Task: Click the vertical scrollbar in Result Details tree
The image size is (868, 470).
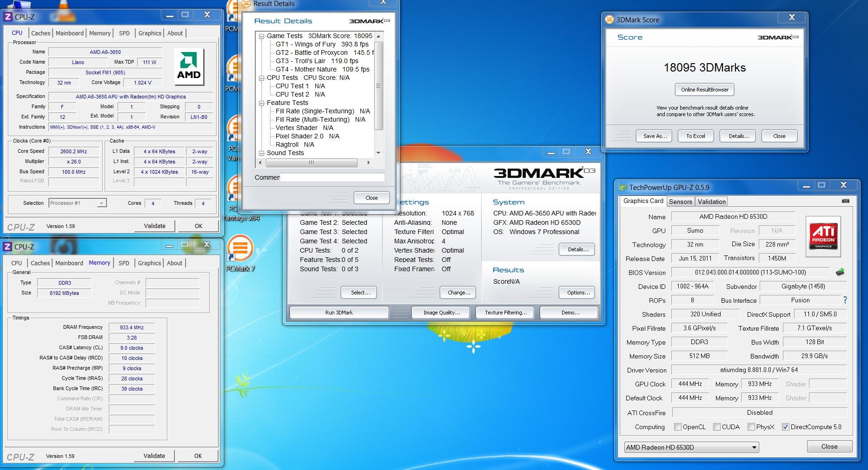Action: pos(378,86)
